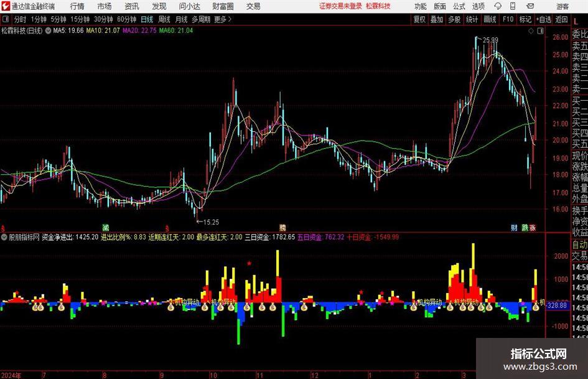This screenshot has height=379, width=588.
Task: Select the 15分钟 period tab
Action: click(x=80, y=19)
